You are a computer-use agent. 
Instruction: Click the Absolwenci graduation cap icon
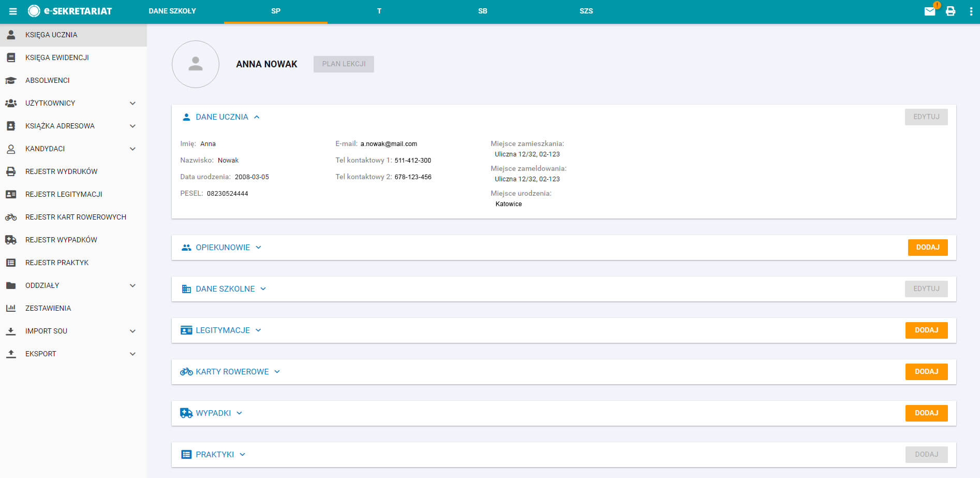[x=11, y=80]
